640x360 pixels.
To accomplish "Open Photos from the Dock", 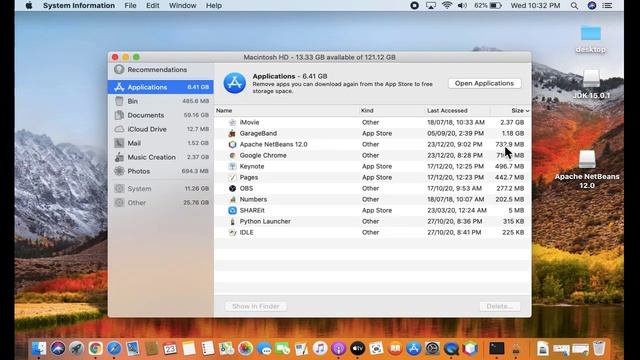I will coord(245,349).
